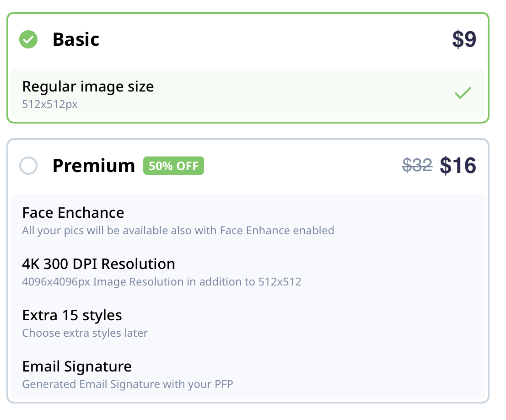Click the Premium plan title
The image size is (506, 420).
point(94,166)
